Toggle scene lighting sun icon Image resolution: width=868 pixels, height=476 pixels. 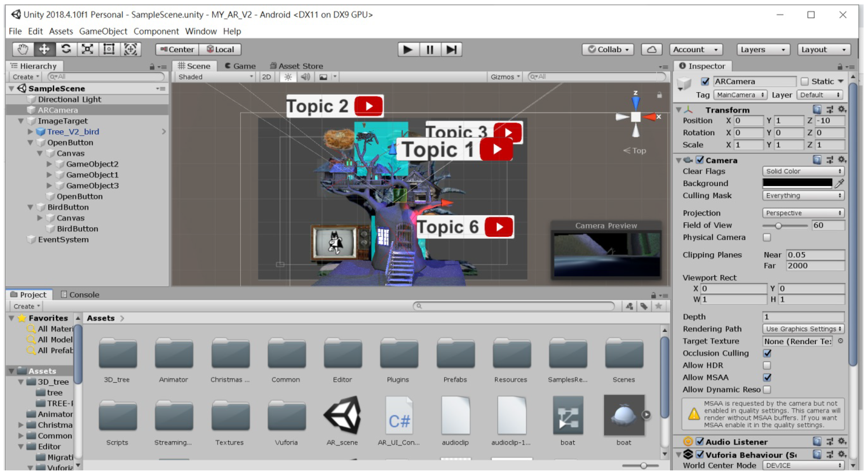(x=288, y=77)
